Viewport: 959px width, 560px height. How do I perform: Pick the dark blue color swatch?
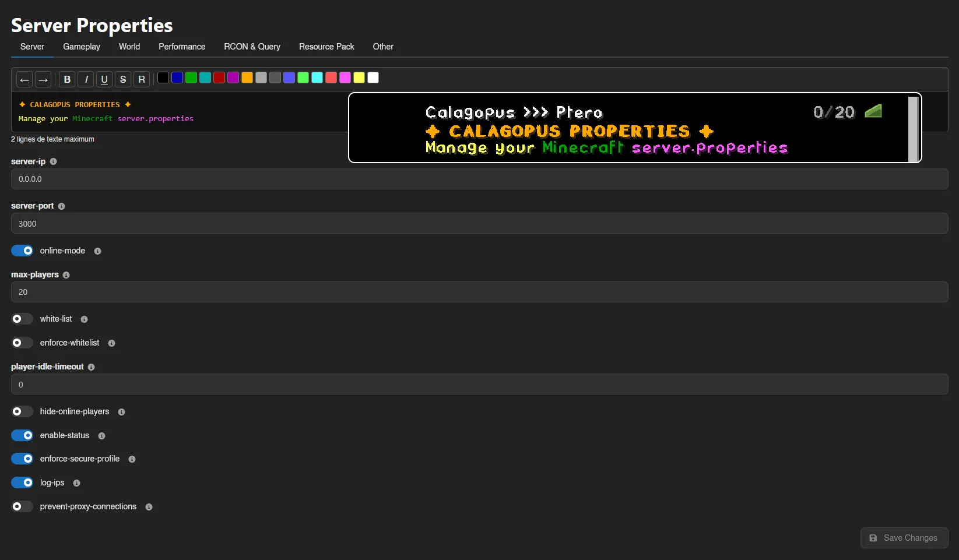pyautogui.click(x=177, y=78)
